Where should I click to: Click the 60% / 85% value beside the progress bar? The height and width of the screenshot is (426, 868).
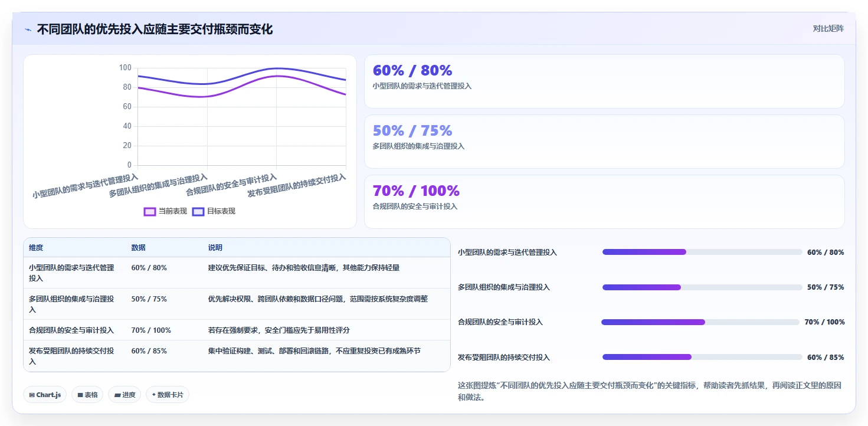pyautogui.click(x=826, y=358)
